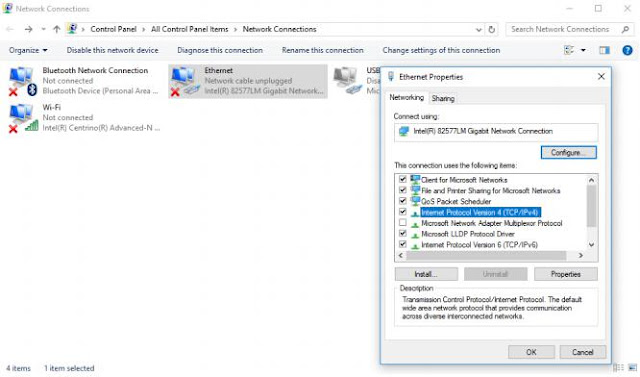Click the Install button
This screenshot has height=377, width=640.
click(426, 274)
